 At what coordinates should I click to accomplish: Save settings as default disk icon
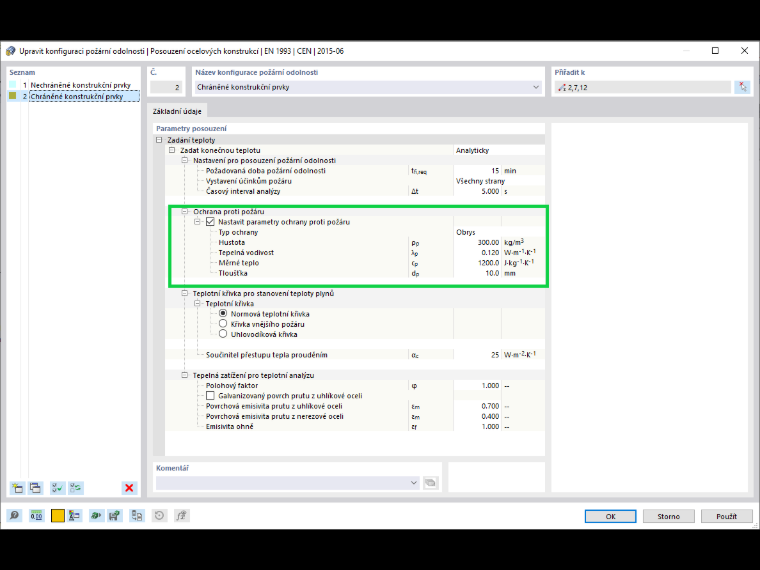(x=114, y=516)
